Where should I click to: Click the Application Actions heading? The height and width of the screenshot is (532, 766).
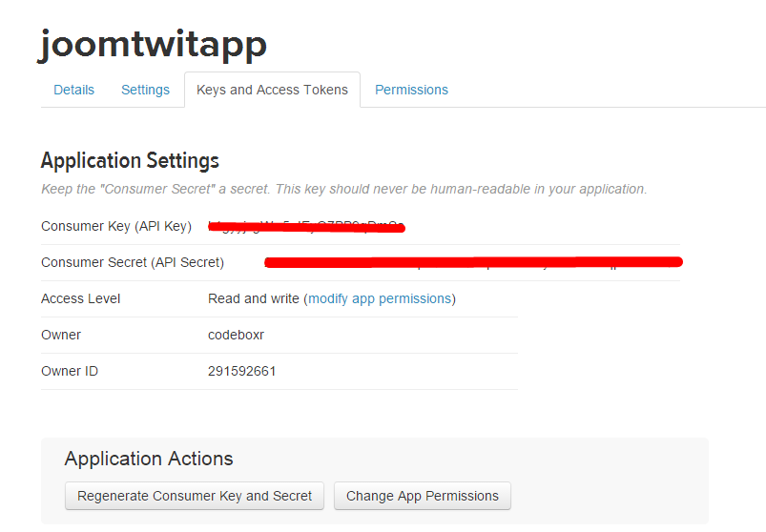[149, 459]
